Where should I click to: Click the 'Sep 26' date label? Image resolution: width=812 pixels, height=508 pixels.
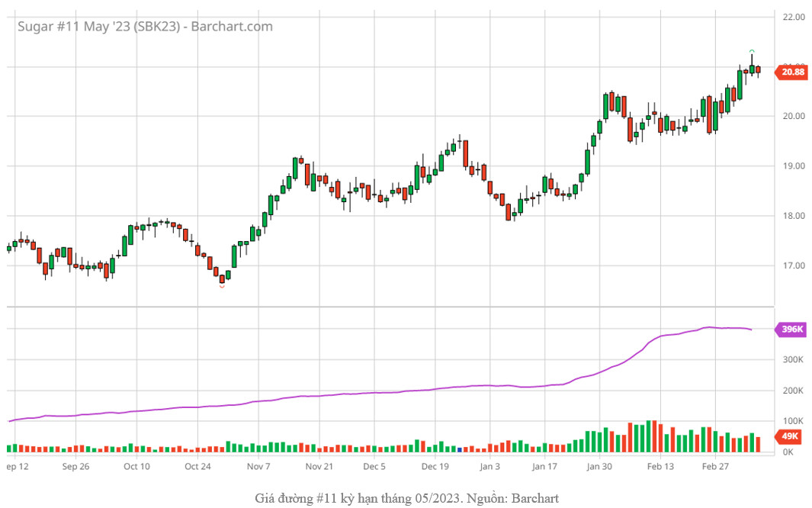click(x=75, y=467)
